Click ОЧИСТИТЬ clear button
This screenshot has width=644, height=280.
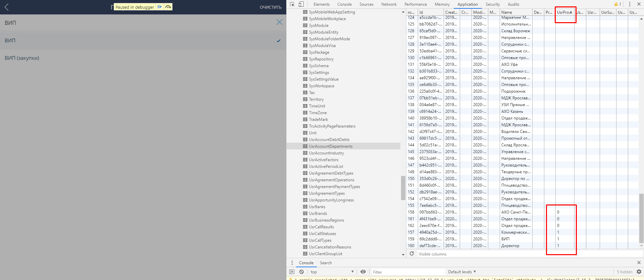tap(270, 7)
